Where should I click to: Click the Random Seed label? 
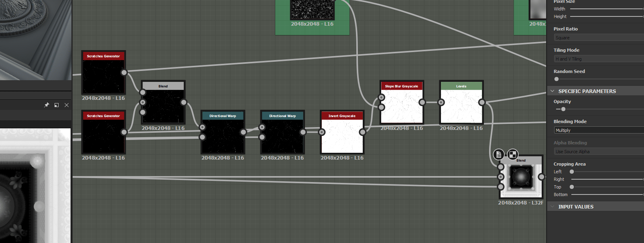coord(569,71)
